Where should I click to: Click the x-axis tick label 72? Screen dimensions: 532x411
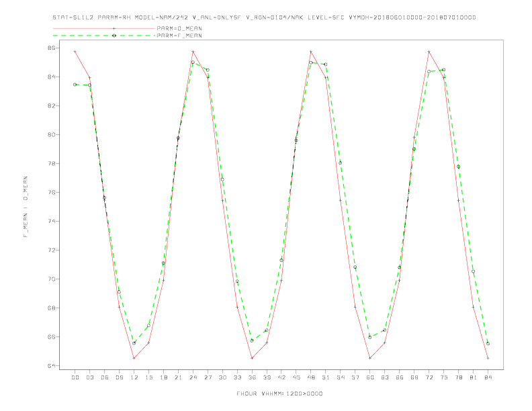pyautogui.click(x=429, y=377)
